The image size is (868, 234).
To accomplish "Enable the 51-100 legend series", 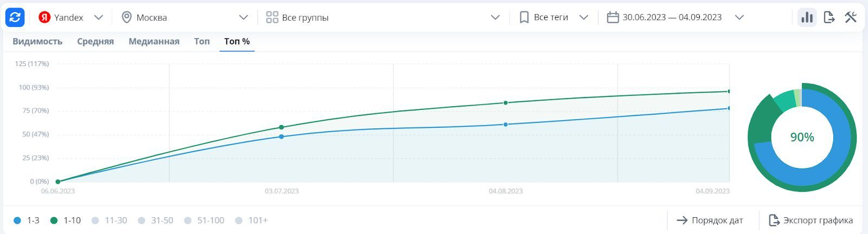I will coord(204,220).
